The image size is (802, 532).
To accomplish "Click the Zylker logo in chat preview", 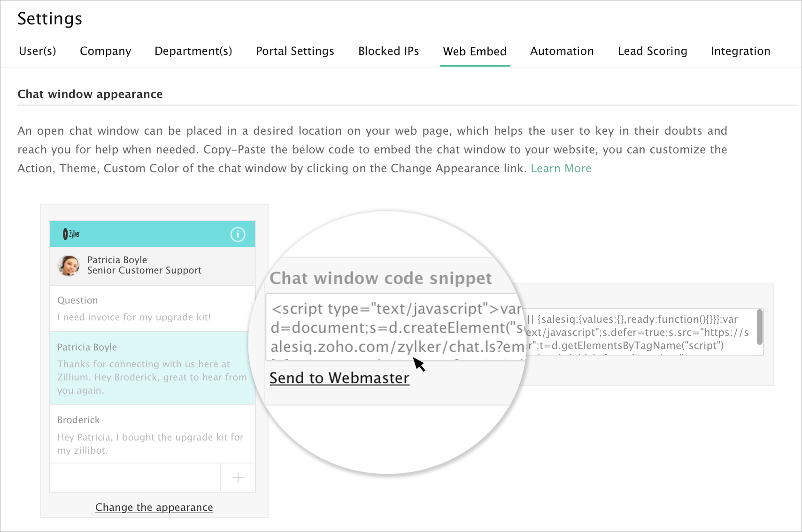I will click(x=71, y=234).
